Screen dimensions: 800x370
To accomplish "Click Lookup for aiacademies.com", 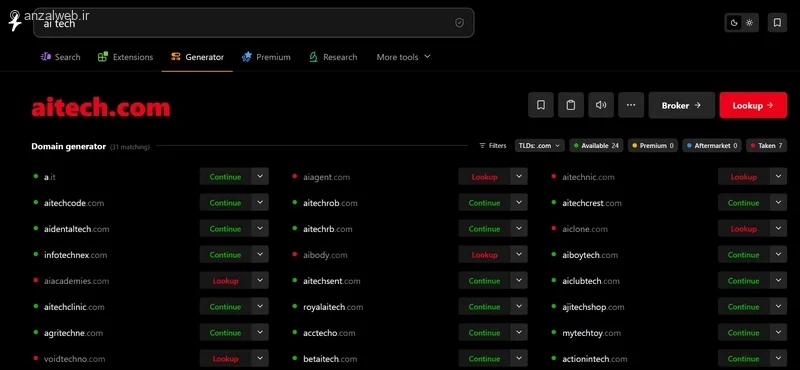I will tap(225, 281).
